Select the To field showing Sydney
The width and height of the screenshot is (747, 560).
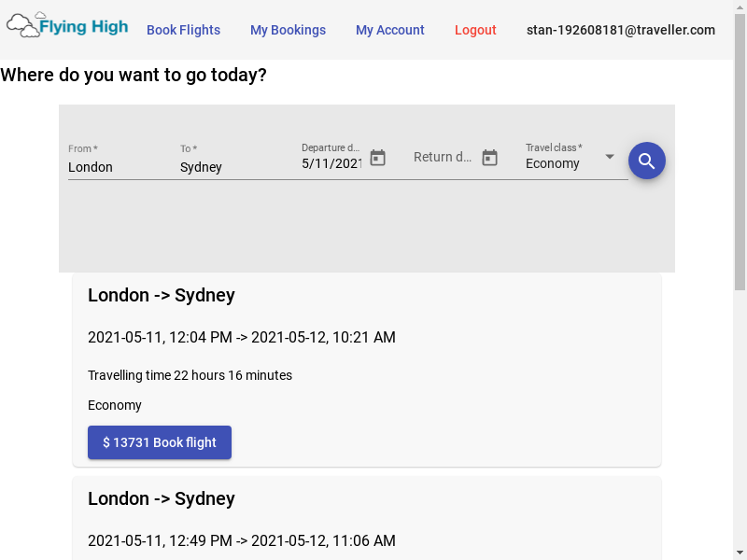click(229, 167)
